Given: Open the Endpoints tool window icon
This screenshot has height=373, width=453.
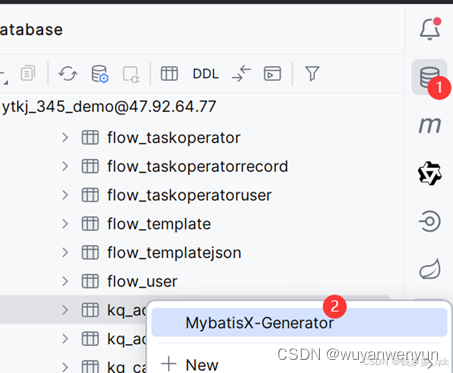Looking at the screenshot, I should [x=430, y=221].
